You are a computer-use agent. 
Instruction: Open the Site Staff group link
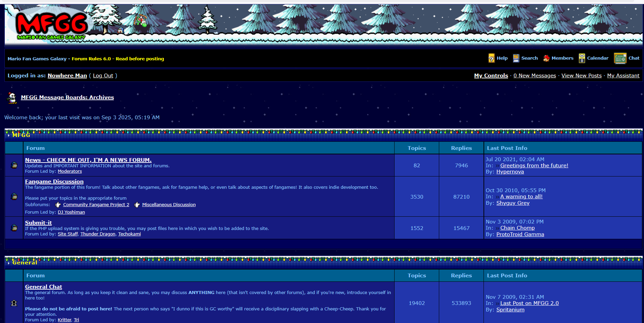68,234
